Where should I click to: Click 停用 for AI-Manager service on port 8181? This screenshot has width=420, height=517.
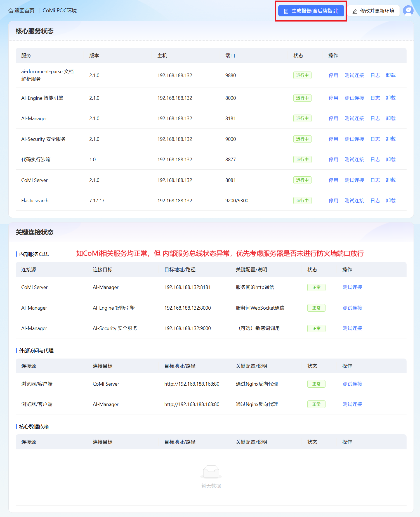click(333, 118)
